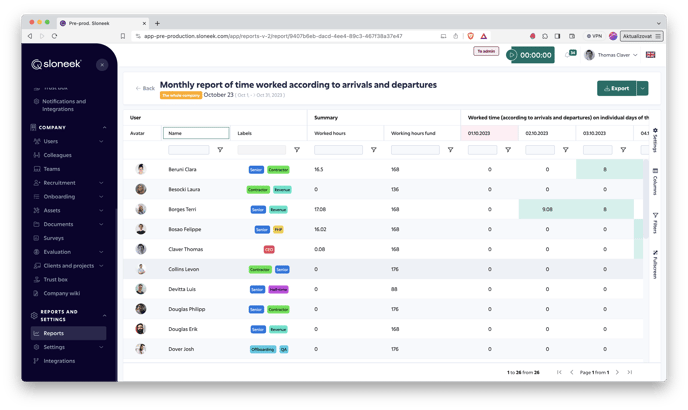Screen dimensions: 688x410
Task: Open Filters side panel
Action: pos(655,223)
